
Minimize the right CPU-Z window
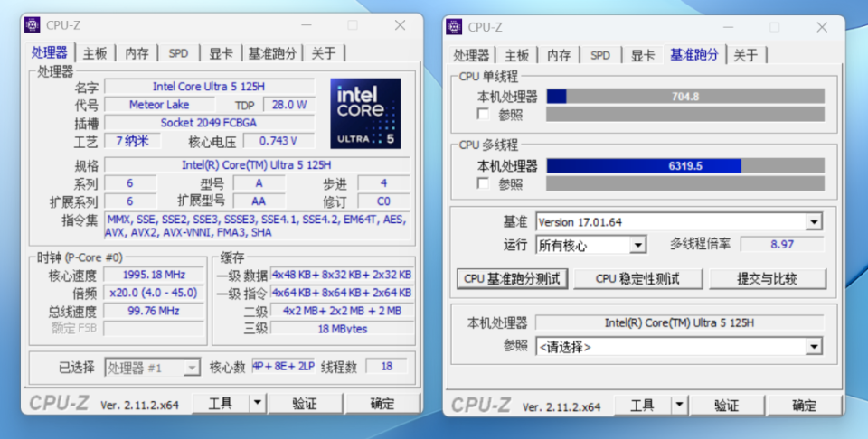728,27
